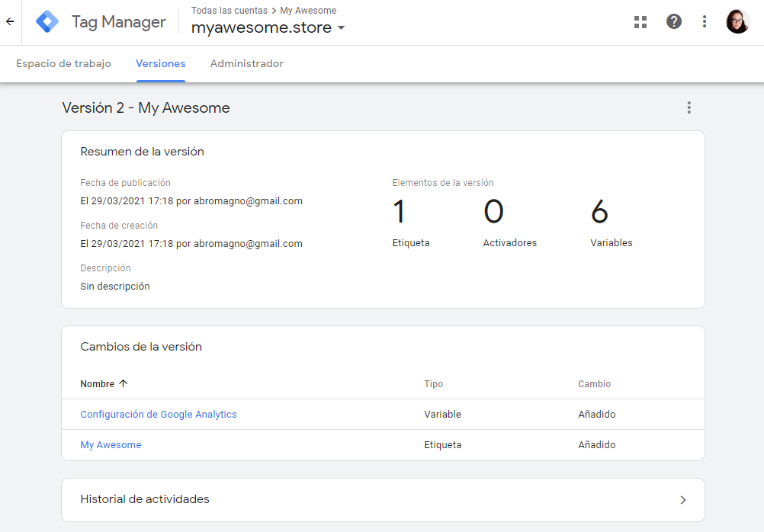Open the My Awesome tag link

(111, 445)
